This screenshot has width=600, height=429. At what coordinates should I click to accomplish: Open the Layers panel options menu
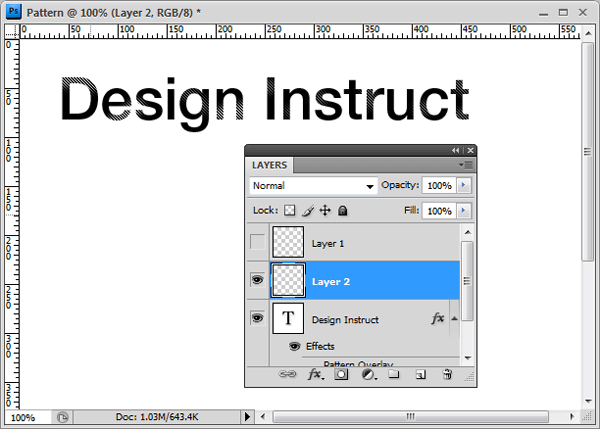click(x=466, y=165)
